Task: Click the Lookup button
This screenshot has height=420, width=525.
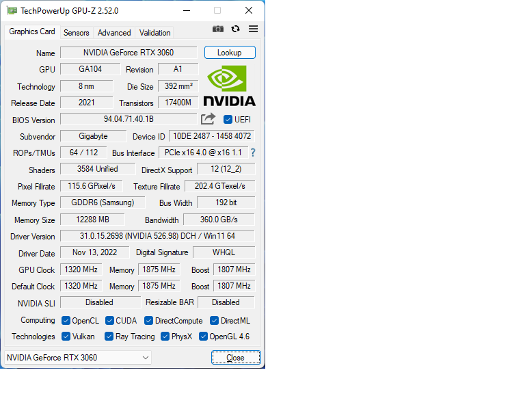Action: click(x=230, y=53)
